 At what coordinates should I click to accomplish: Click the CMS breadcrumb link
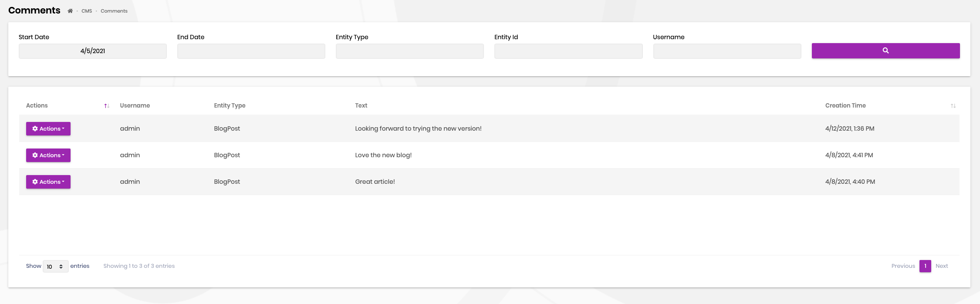click(87, 11)
